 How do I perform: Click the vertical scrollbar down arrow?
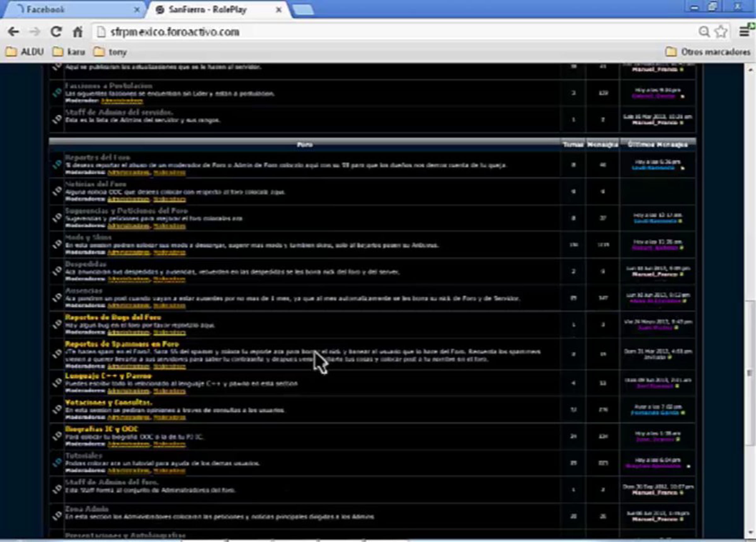(750, 532)
